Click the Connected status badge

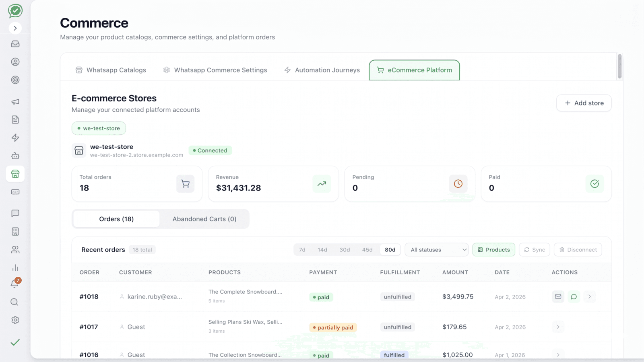(210, 150)
